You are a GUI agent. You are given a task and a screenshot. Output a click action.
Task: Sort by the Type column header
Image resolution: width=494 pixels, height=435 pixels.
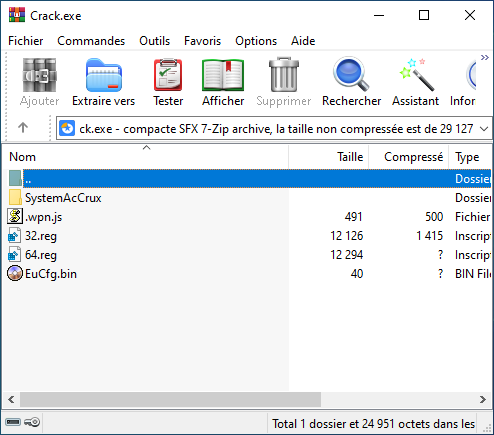[x=470, y=157]
